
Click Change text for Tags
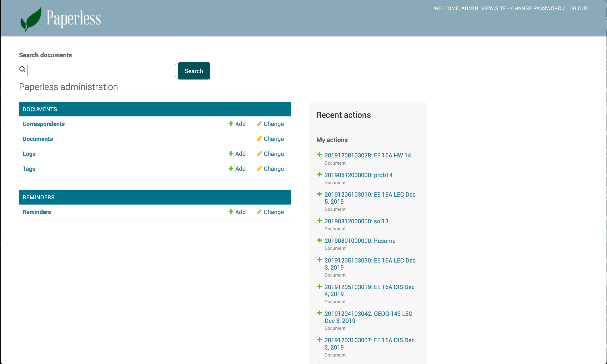coord(274,169)
